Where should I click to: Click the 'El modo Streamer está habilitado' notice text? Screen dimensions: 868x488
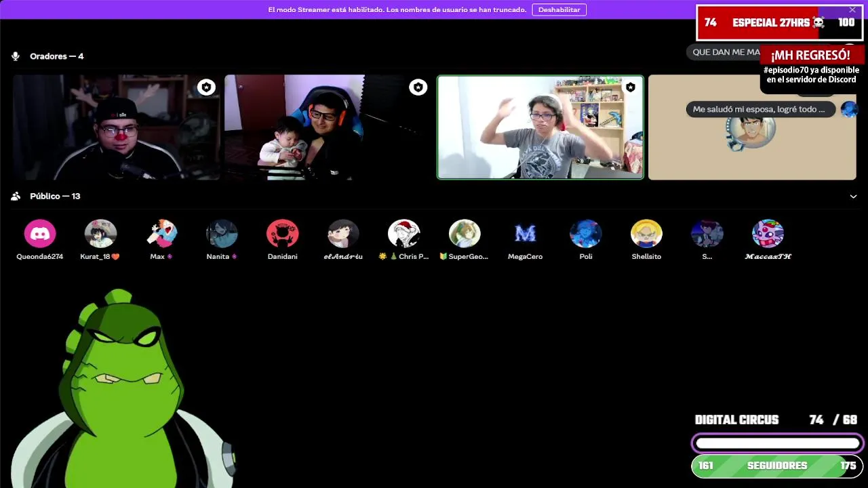(x=397, y=9)
